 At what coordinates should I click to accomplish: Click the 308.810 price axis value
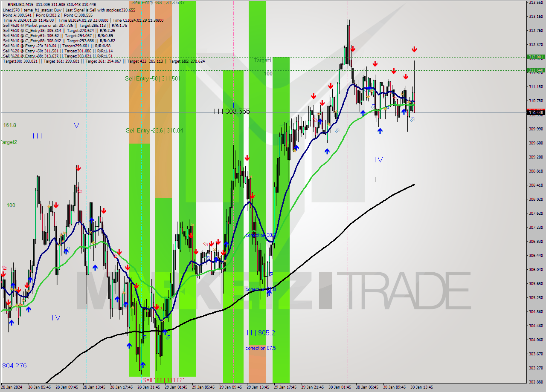coord(536,171)
